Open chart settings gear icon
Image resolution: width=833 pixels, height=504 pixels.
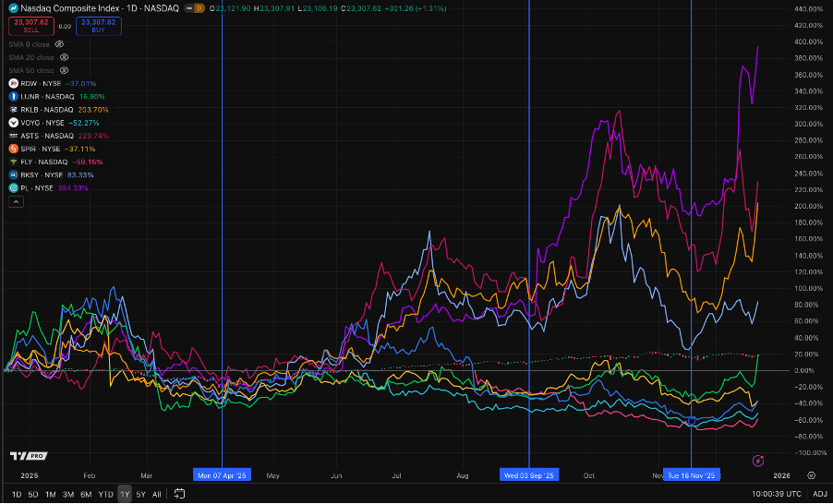click(811, 475)
